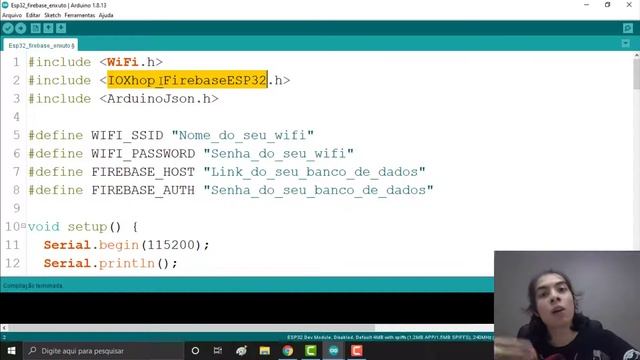Click the ESP32 Dev Module board status text
Image resolution: width=640 pixels, height=360 pixels.
(390, 338)
